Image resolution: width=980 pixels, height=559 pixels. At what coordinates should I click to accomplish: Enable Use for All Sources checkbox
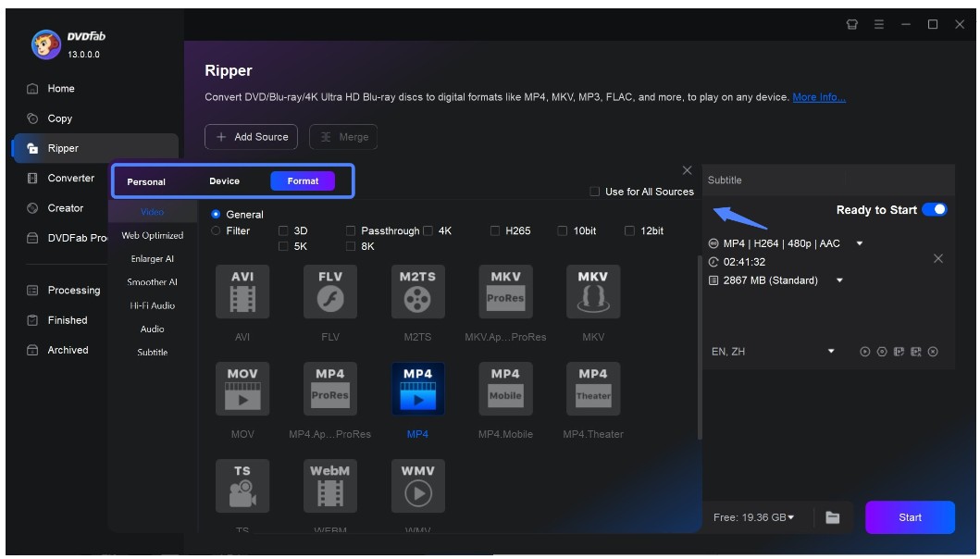(x=594, y=192)
